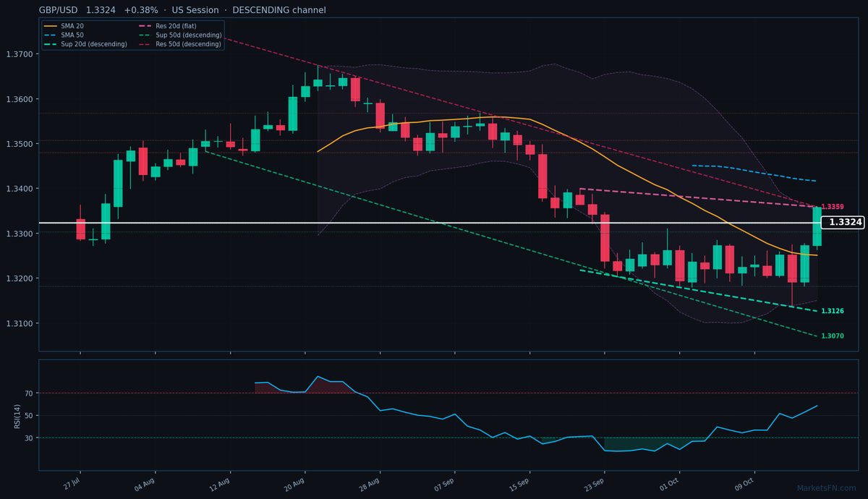Select the Res 20d (flat) legend entry
This screenshot has height=499, width=868.
click(x=169, y=26)
